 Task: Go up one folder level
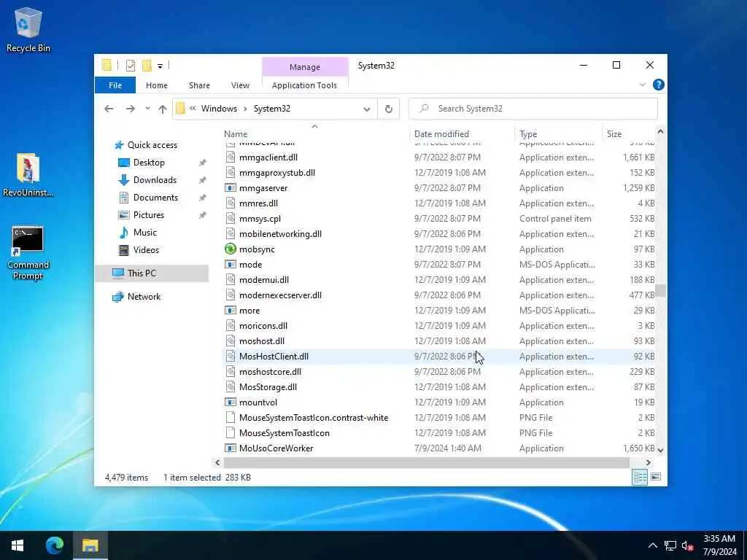point(163,109)
